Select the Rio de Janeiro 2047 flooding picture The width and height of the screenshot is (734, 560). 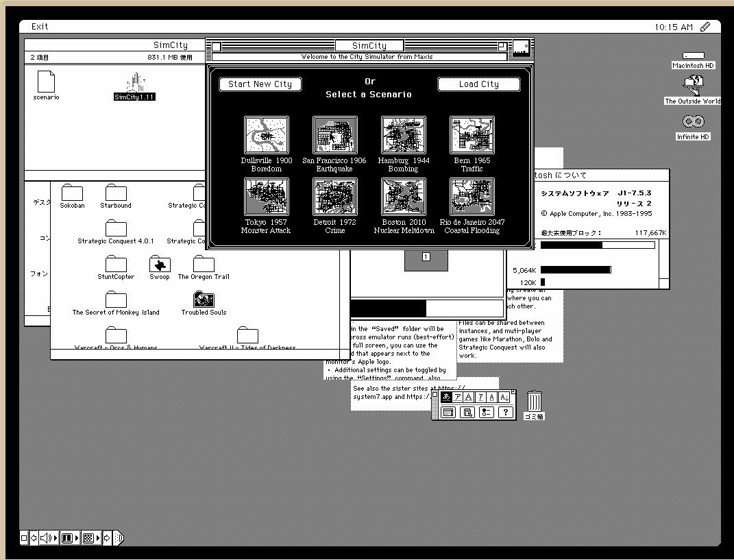[x=472, y=197]
